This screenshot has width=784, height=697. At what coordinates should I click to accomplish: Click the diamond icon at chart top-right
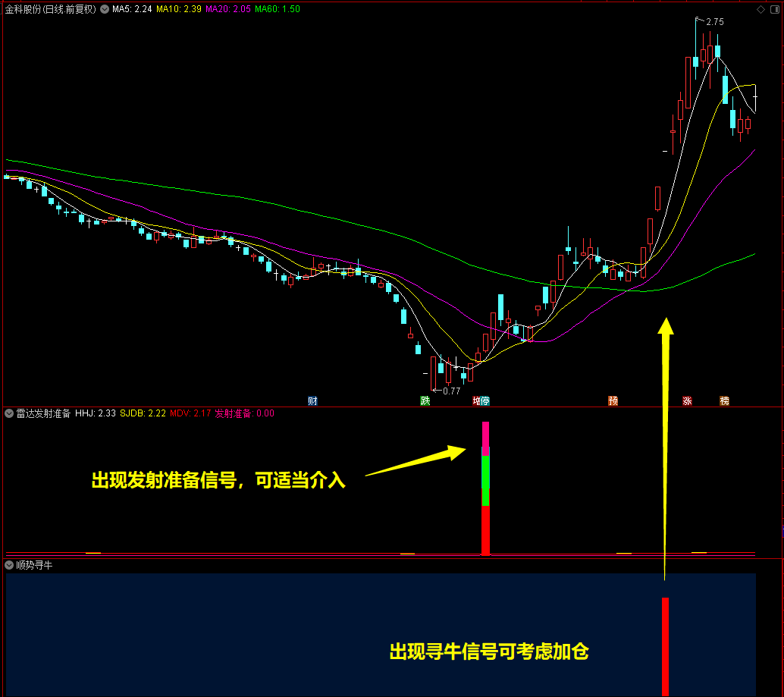point(760,10)
